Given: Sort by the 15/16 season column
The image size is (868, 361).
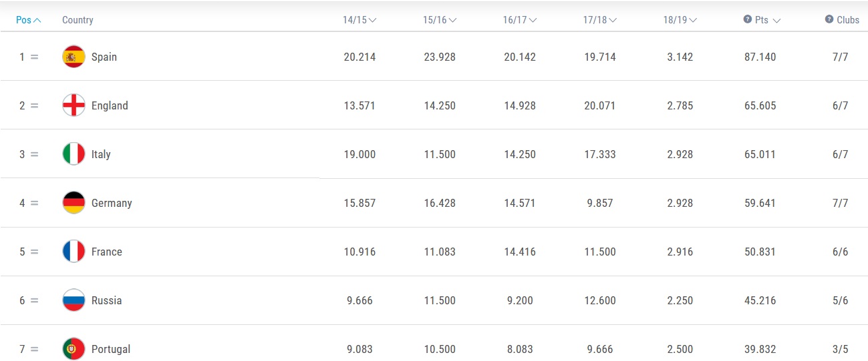Looking at the screenshot, I should [440, 20].
